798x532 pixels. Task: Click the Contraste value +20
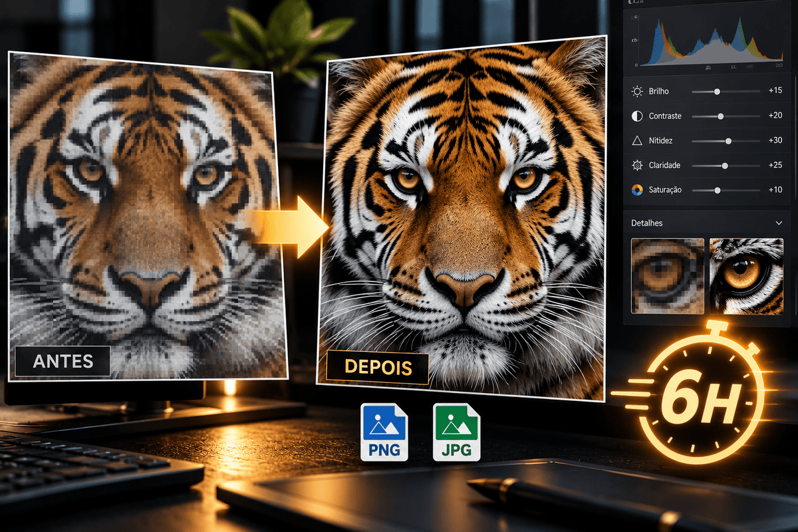[775, 116]
